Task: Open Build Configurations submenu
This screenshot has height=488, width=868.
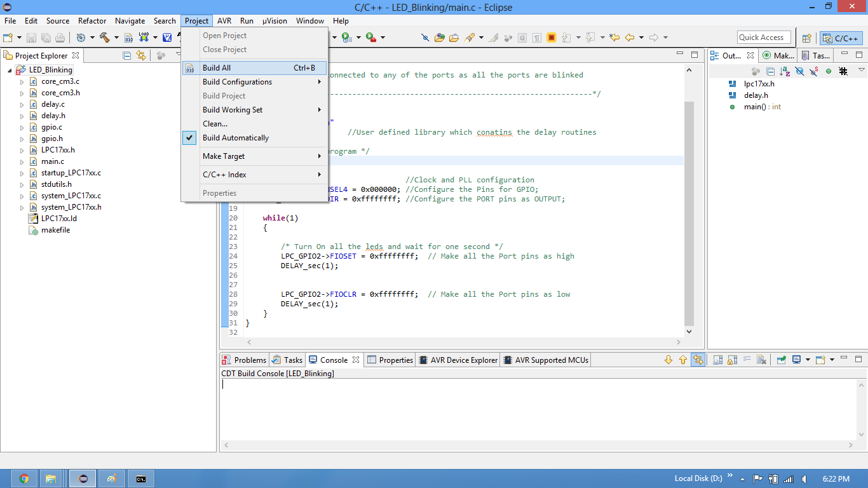Action: pyautogui.click(x=254, y=82)
